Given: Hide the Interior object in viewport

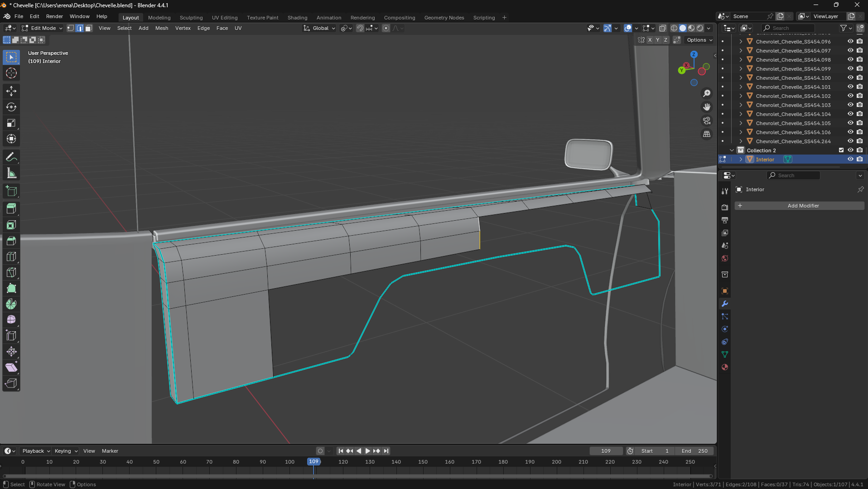Looking at the screenshot, I should click(x=850, y=159).
